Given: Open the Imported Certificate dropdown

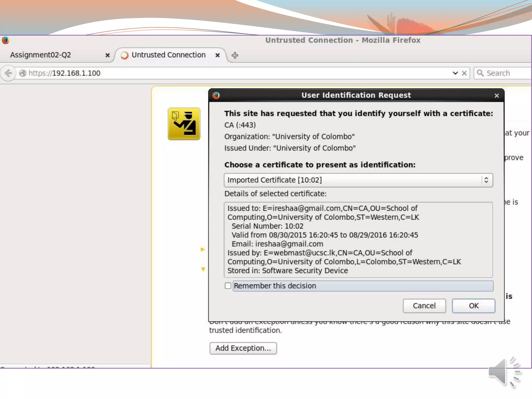Looking at the screenshot, I should (358, 180).
